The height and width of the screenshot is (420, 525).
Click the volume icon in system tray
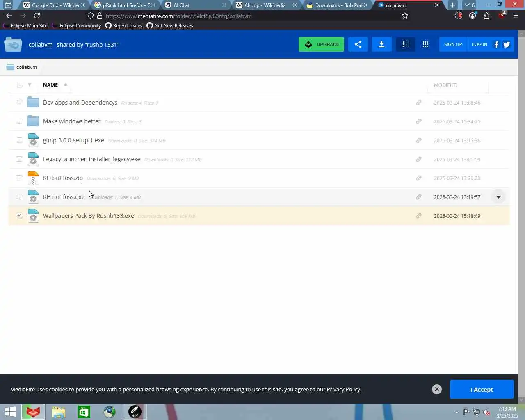point(486,412)
